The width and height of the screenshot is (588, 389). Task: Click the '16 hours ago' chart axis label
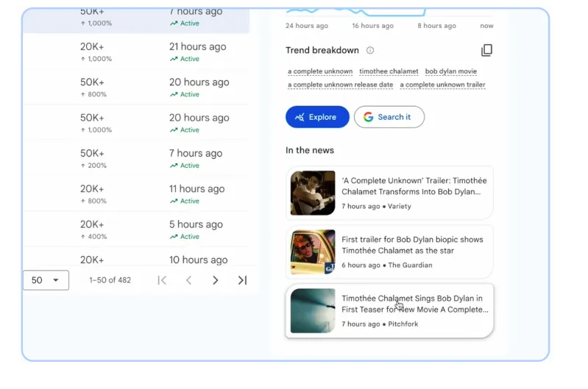coord(373,26)
